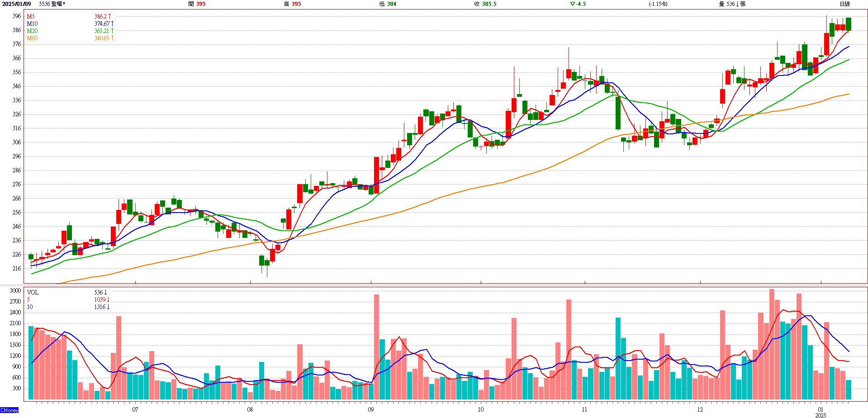
Task: Click the stock name 5536 聖暉
Action: (52, 4)
